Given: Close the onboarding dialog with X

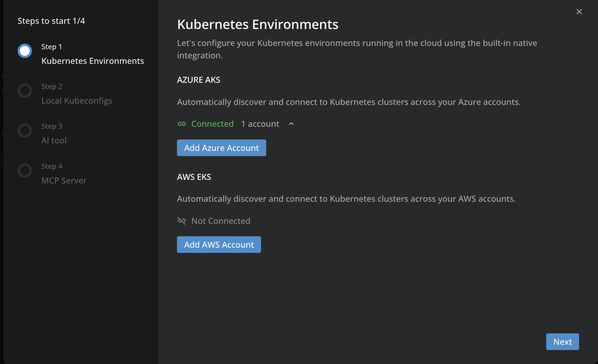Looking at the screenshot, I should 579,12.
